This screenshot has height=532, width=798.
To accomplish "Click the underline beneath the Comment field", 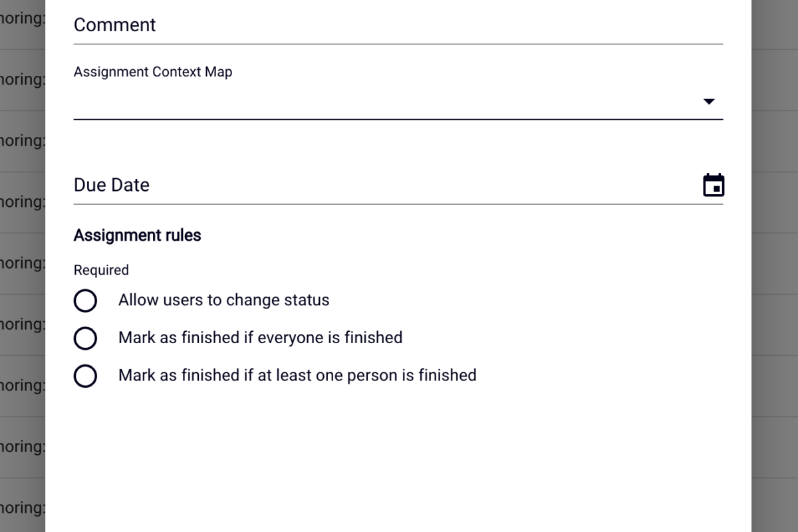I will point(398,44).
